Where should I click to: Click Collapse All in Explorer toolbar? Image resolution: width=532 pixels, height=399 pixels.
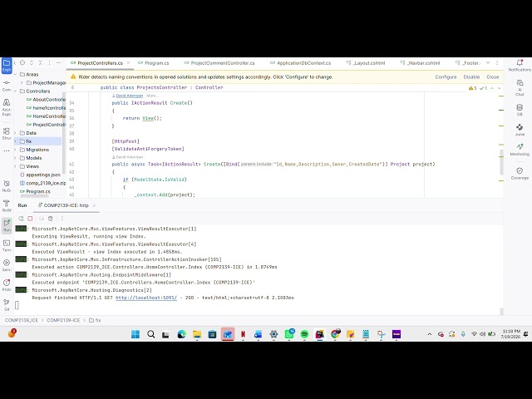coord(41,63)
